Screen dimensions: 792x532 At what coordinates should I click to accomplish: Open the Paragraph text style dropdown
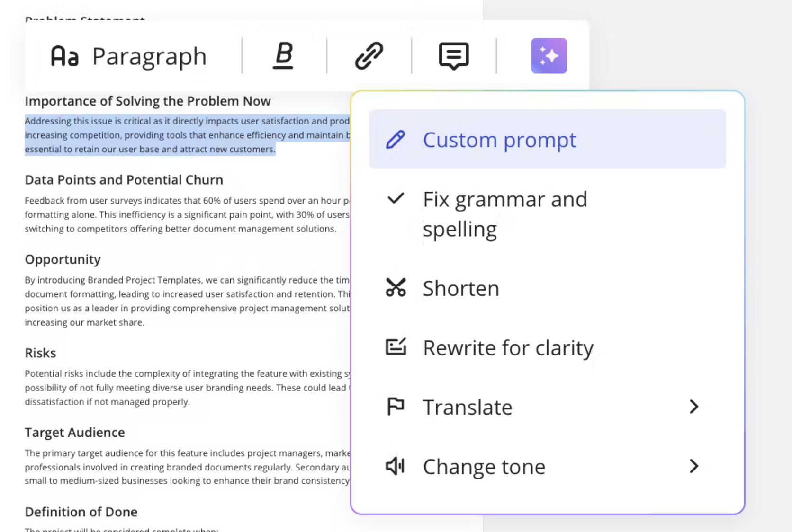click(129, 56)
